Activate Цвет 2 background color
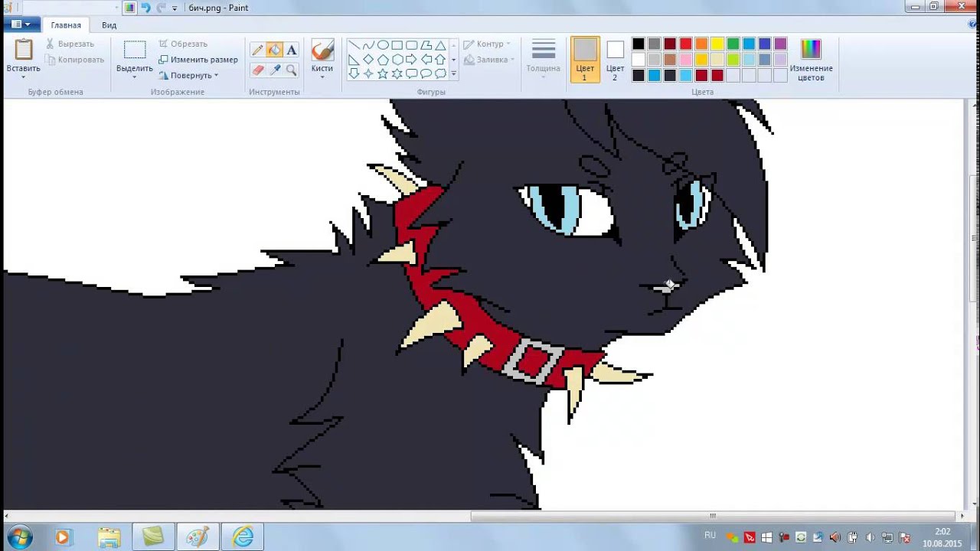Screen dimensions: 980x551 coord(616,60)
